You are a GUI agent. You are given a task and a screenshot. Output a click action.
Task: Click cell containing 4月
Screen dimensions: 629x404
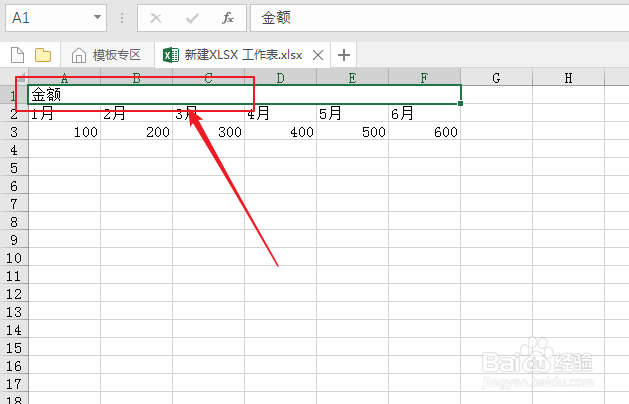pyautogui.click(x=280, y=114)
